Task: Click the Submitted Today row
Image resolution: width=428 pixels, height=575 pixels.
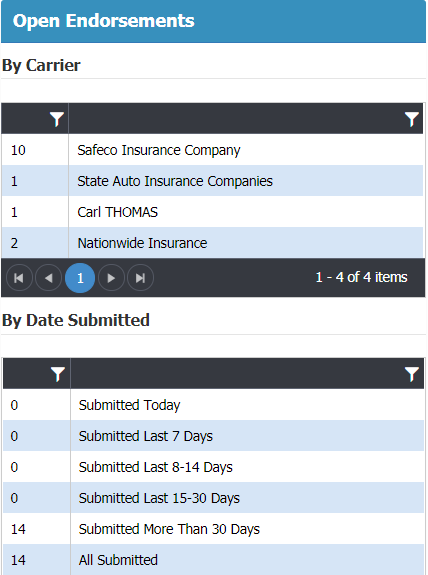Action: (x=213, y=405)
